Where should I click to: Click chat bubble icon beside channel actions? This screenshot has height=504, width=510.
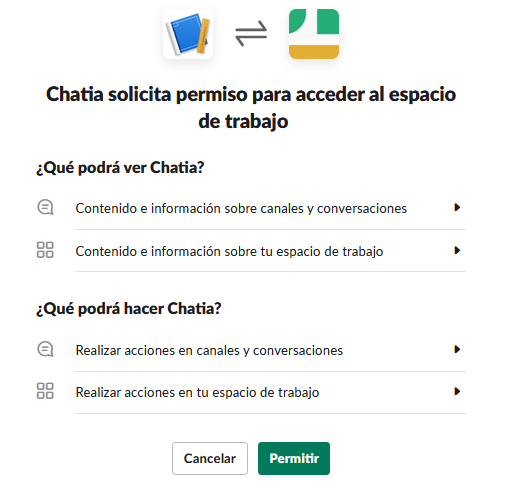[45, 349]
